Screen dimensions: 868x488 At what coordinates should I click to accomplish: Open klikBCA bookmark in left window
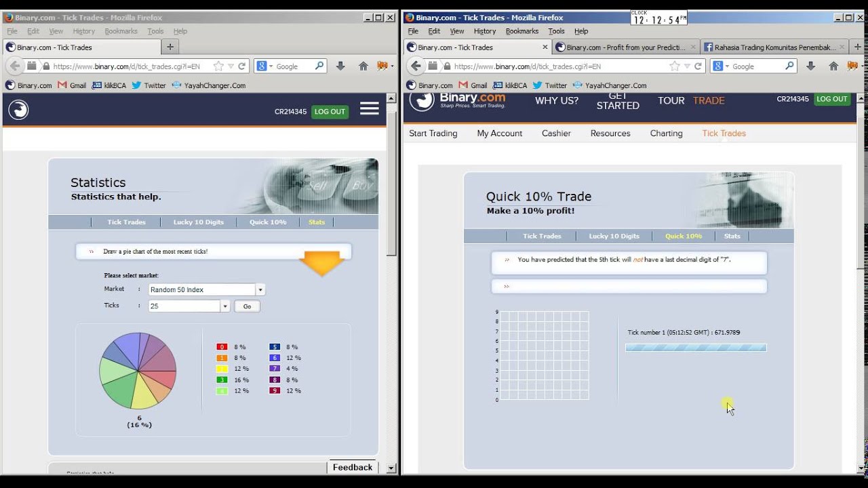point(109,85)
